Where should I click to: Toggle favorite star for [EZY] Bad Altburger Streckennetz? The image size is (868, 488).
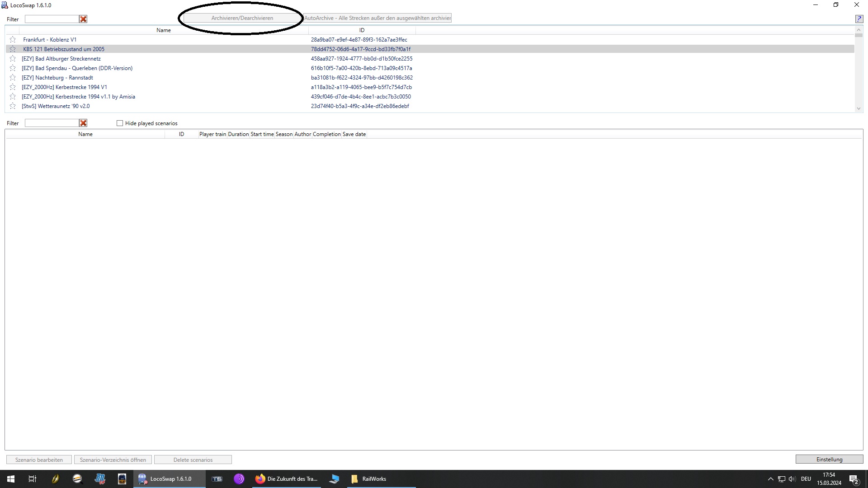[13, 59]
